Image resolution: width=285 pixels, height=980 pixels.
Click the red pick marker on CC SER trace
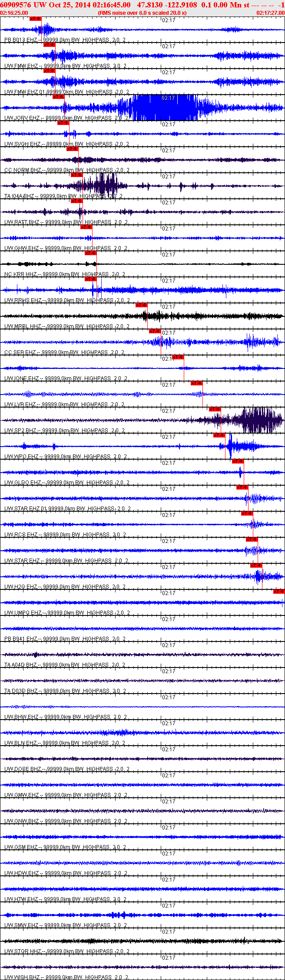[x=155, y=331]
